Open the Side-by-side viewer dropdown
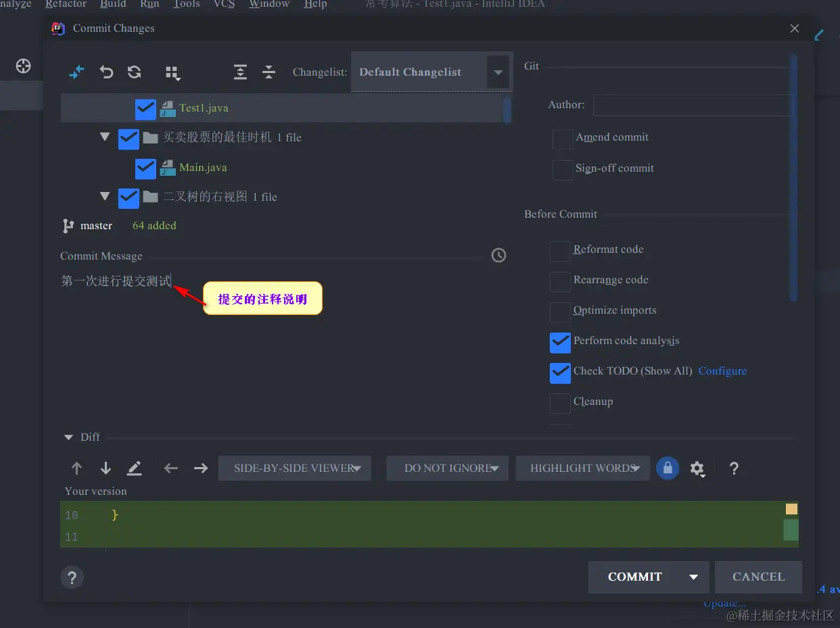The height and width of the screenshot is (628, 840). [x=294, y=468]
